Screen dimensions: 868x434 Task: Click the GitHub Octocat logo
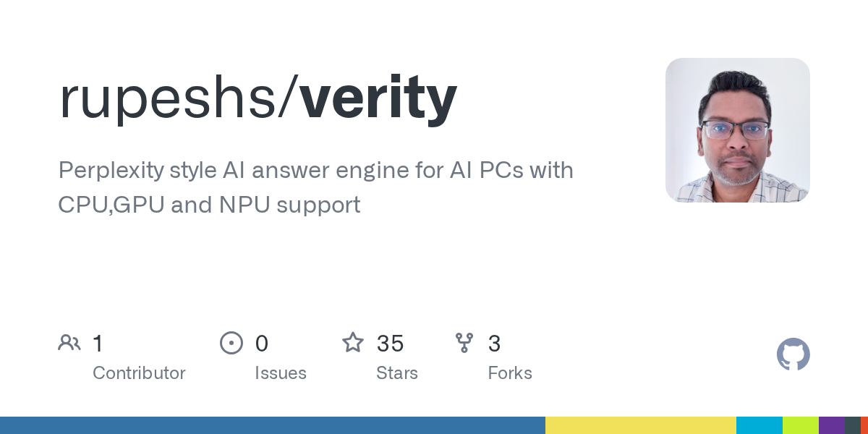click(x=793, y=354)
